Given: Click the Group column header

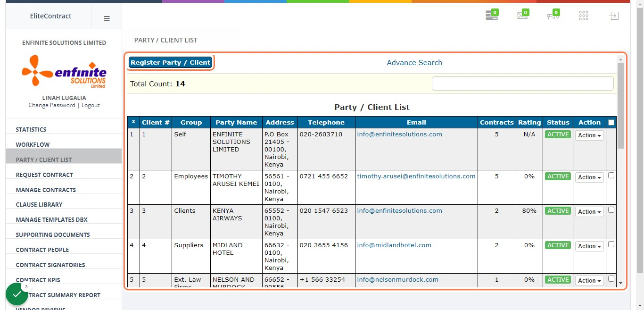Looking at the screenshot, I should pyautogui.click(x=191, y=122).
